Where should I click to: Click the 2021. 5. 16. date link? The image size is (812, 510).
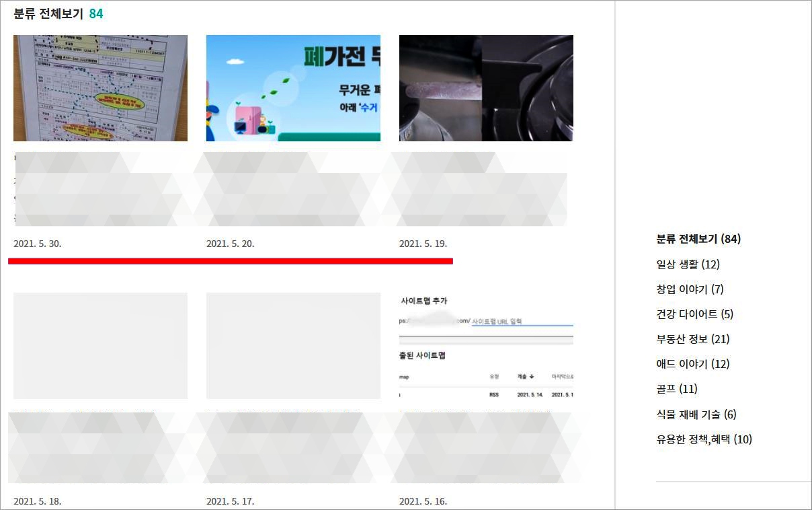[423, 501]
